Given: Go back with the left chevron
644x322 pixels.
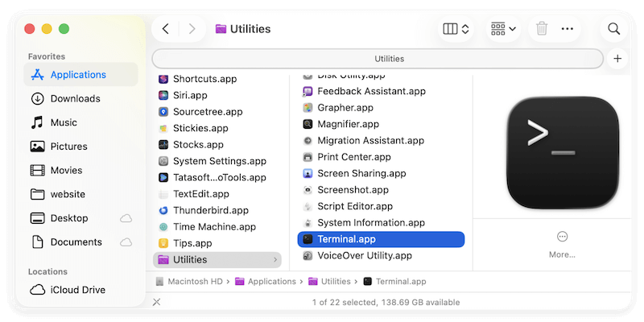Looking at the screenshot, I should click(x=166, y=29).
